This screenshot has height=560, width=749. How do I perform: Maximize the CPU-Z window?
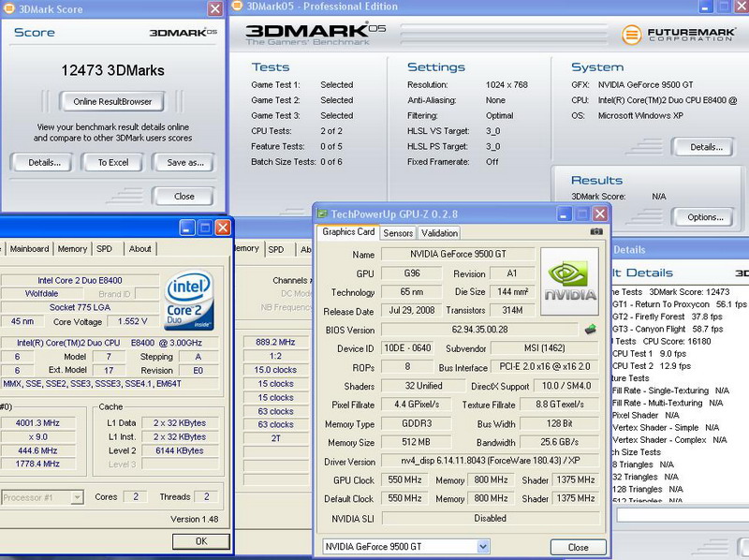click(205, 228)
